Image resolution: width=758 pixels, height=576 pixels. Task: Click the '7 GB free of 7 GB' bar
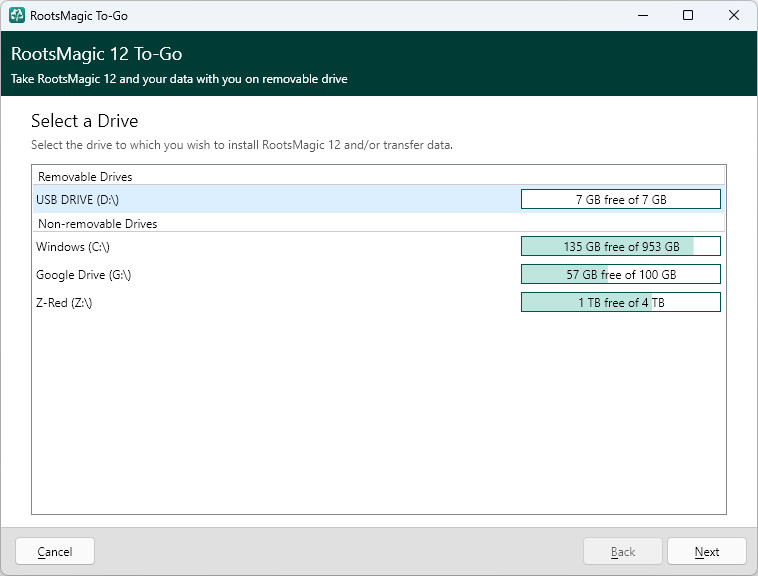pos(621,199)
